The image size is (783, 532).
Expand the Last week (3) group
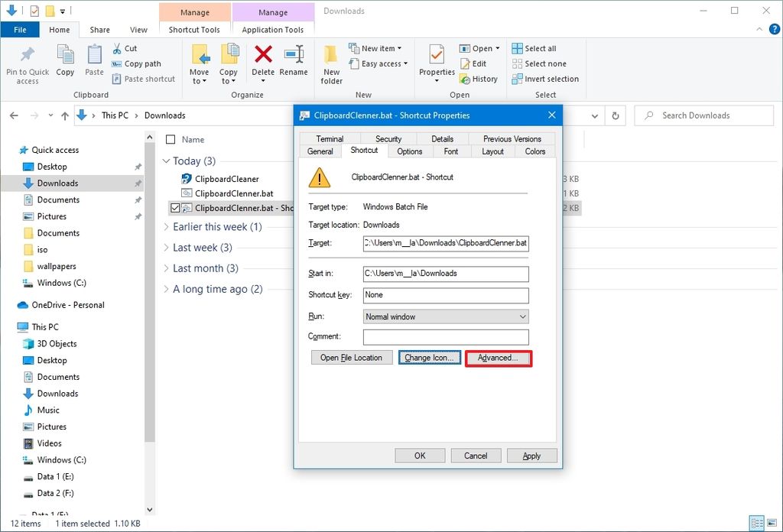click(x=167, y=248)
